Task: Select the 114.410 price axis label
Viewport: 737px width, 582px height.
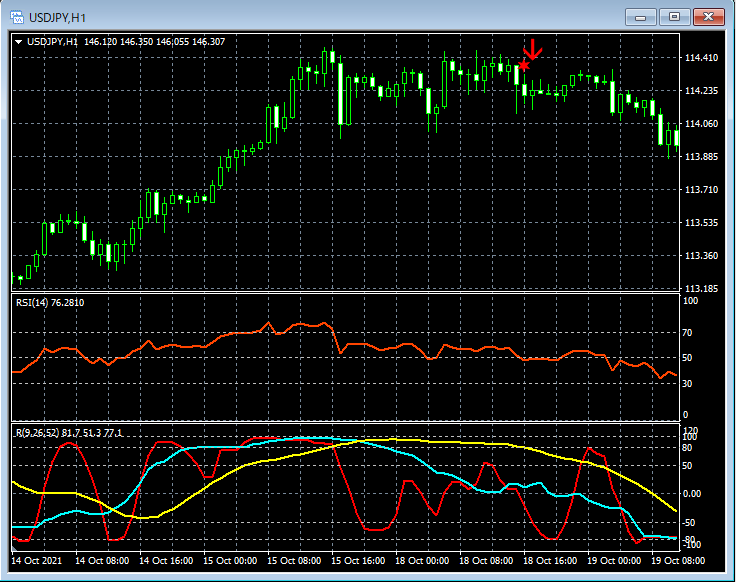Action: coord(700,58)
